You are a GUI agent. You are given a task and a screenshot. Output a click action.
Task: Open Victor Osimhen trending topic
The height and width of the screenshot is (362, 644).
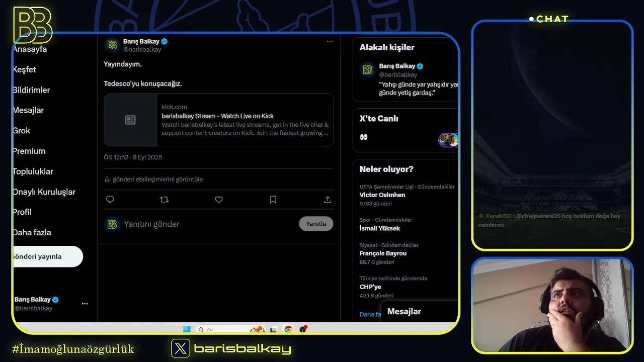tap(382, 195)
